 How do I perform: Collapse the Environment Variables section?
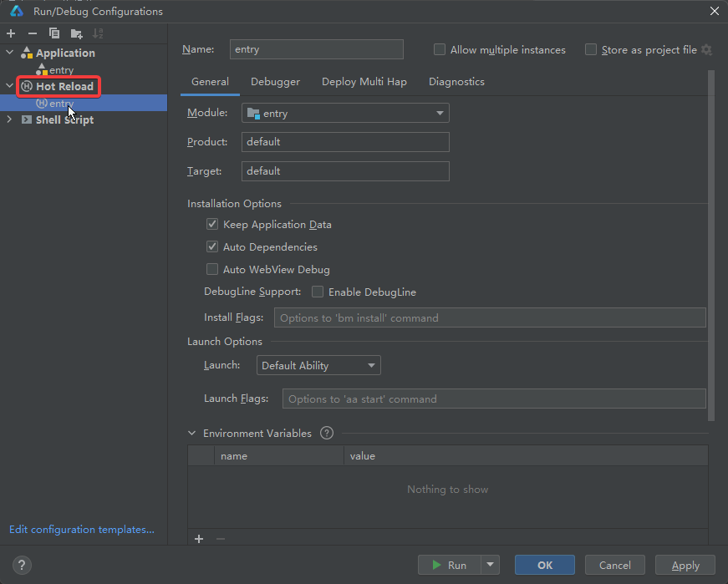[x=191, y=433]
